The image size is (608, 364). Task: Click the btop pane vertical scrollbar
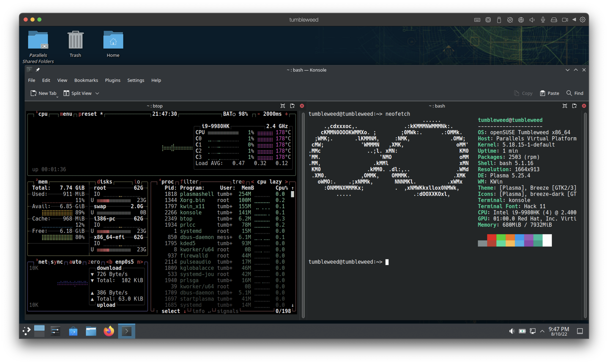pos(303,215)
